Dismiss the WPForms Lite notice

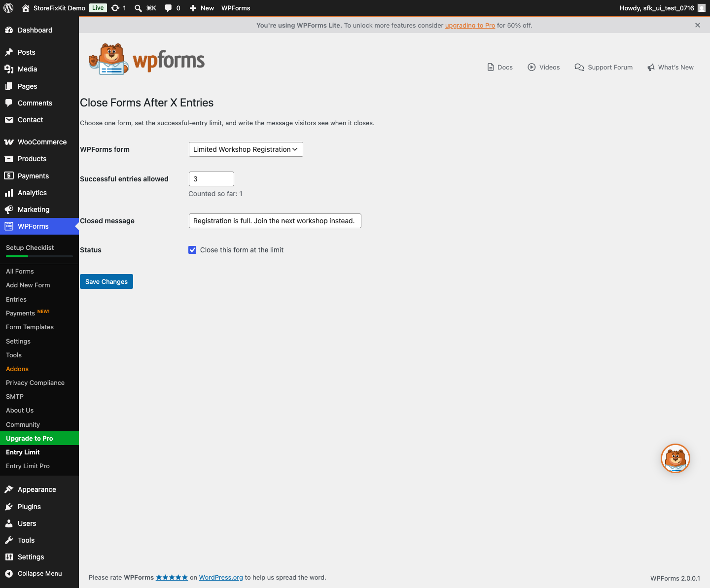(x=698, y=25)
